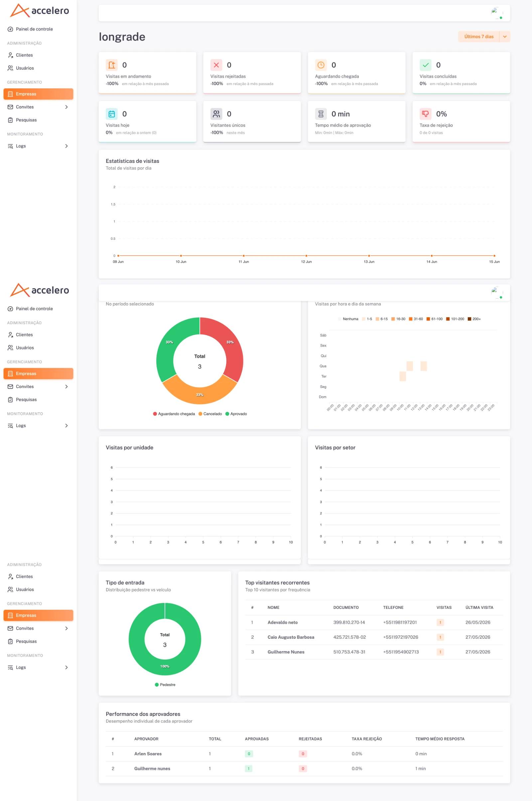Toggle the Nenhuma heatmap legend swatch

(x=339, y=319)
